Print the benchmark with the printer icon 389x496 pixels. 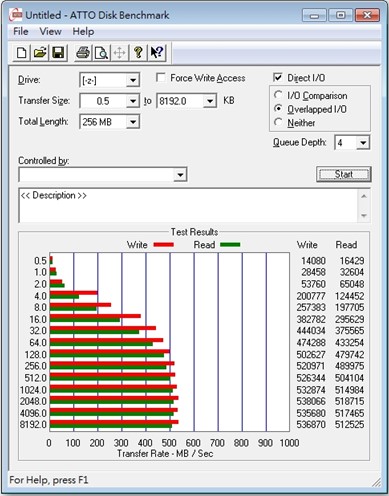pos(83,53)
